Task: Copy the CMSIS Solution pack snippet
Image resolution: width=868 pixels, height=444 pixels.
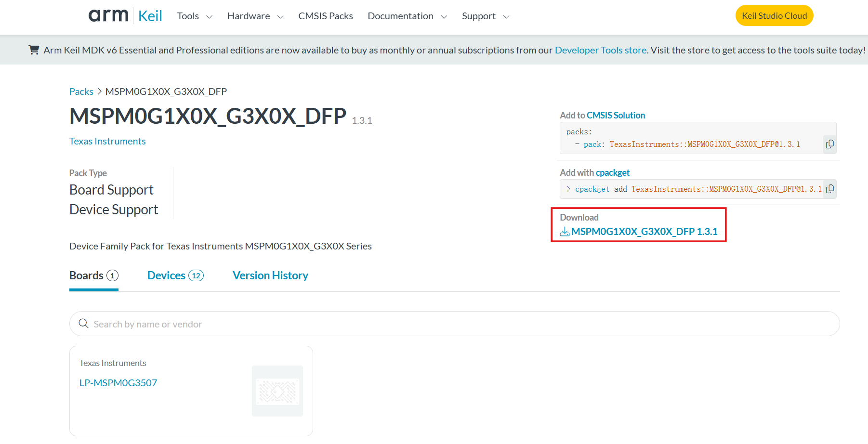Action: pyautogui.click(x=829, y=144)
